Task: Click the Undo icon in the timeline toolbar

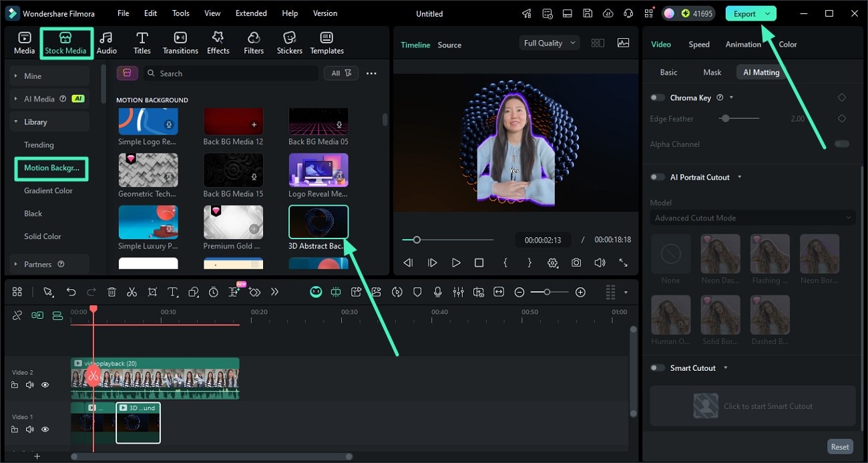Action: coord(72,292)
